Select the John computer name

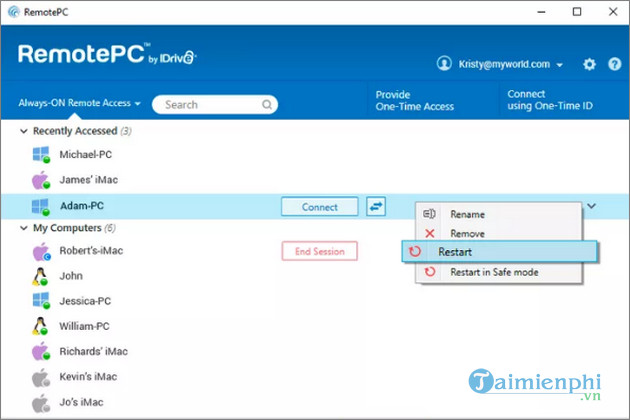coord(71,276)
